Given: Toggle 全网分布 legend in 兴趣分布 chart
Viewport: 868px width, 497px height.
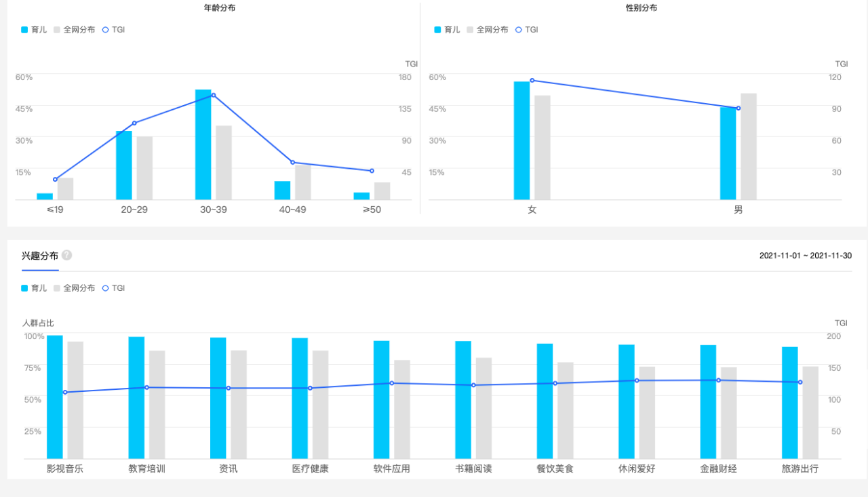Looking at the screenshot, I should 74,288.
